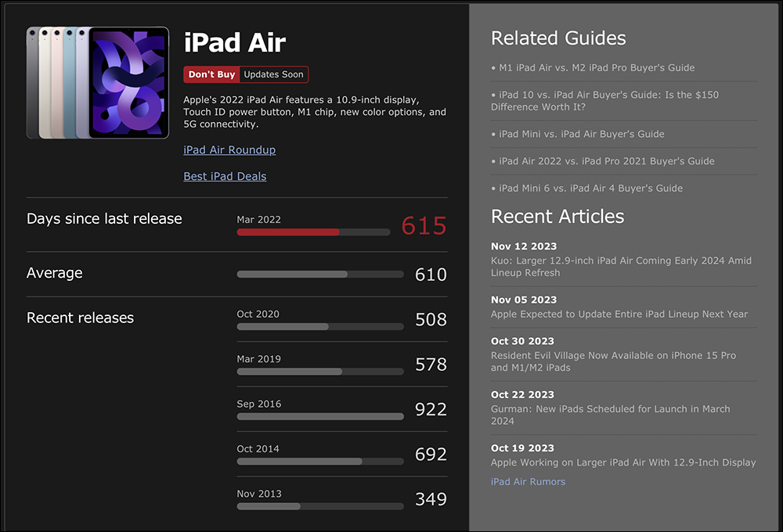Open iPad 10 vs. iPad Air Buyer's Guide
The width and height of the screenshot is (783, 532).
[604, 101]
